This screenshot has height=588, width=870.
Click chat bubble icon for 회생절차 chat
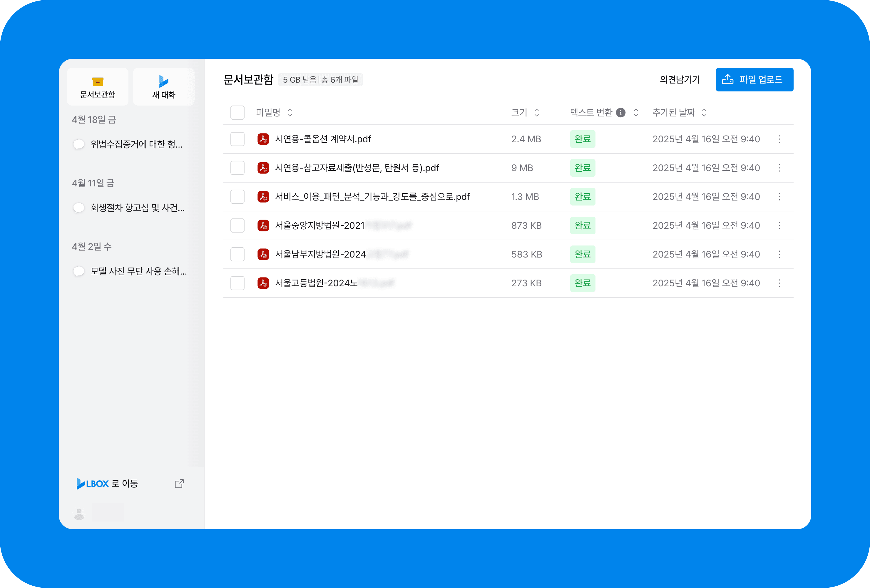coord(78,208)
